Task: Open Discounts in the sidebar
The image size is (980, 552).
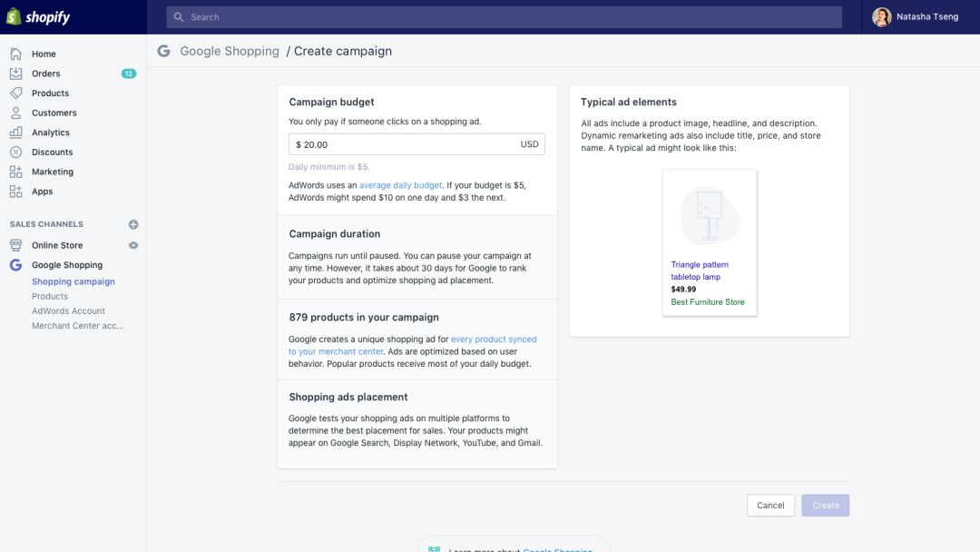Action: pos(52,152)
